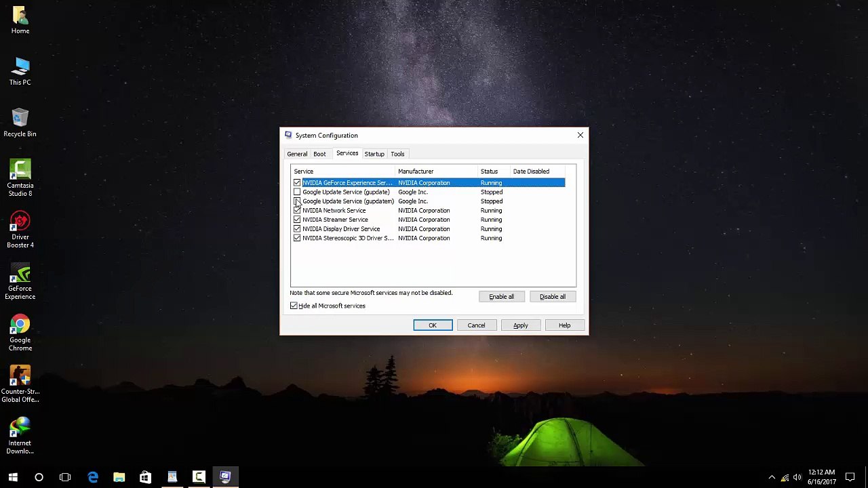868x488 pixels.
Task: Select the NVIDIA Network Service row text
Action: coord(334,211)
